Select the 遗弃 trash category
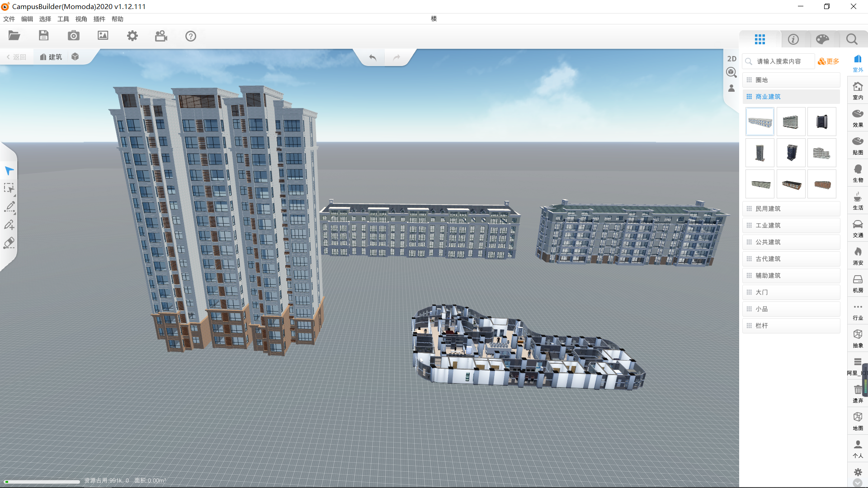The image size is (868, 488). pos(858,394)
